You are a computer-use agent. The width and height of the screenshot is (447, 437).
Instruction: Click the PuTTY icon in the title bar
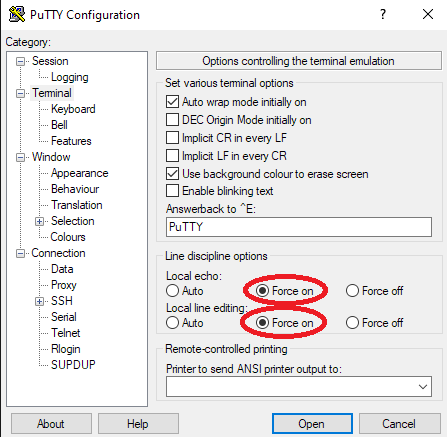[17, 14]
